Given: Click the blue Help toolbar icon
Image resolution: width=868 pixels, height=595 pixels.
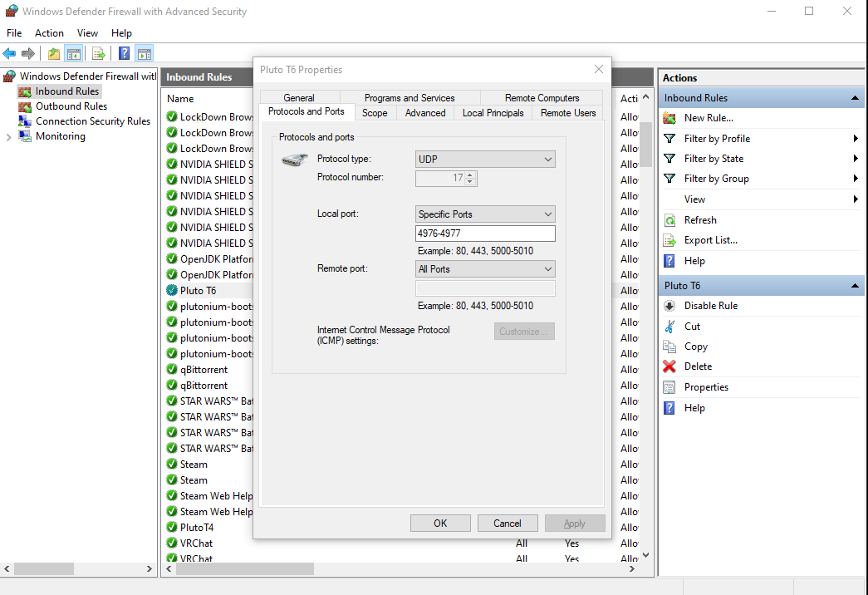Looking at the screenshot, I should point(125,54).
